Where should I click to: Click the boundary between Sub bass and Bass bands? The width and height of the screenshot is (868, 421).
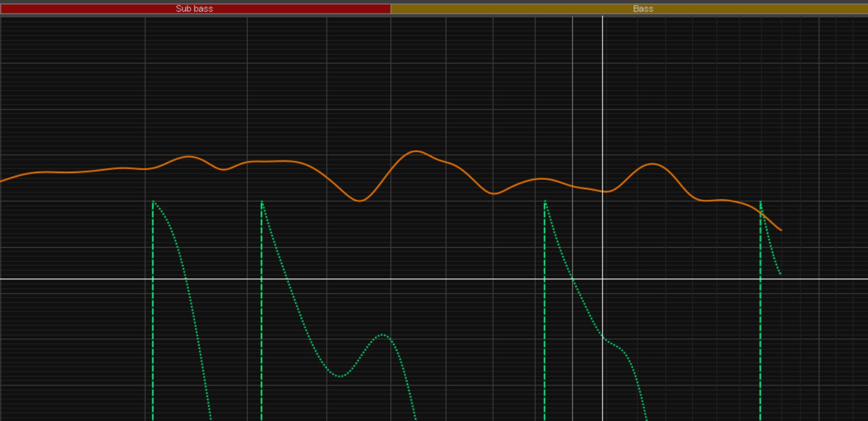(x=391, y=9)
